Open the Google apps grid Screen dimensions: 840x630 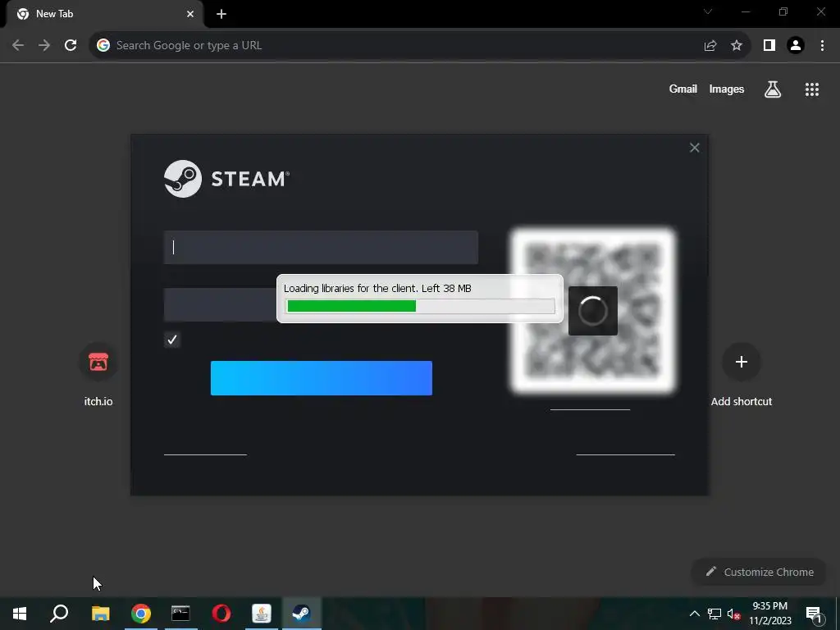[812, 89]
